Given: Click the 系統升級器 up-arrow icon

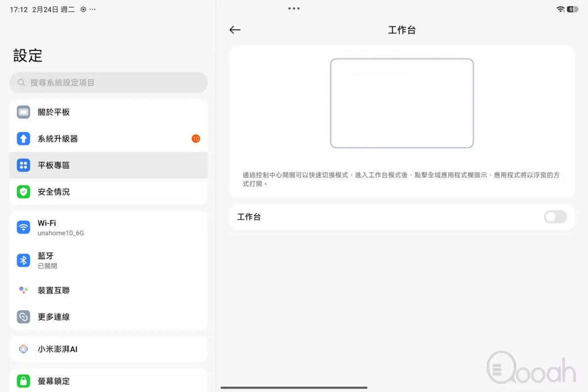Looking at the screenshot, I should (x=23, y=139).
